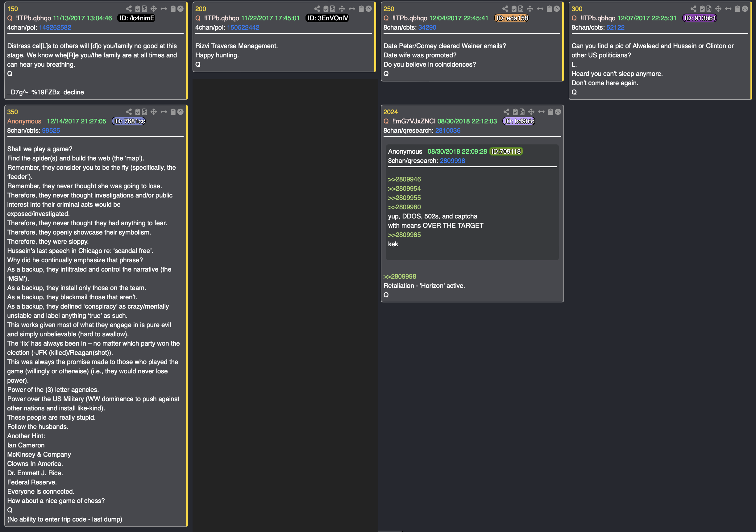Click the share icon on post 150
756x532 pixels.
click(x=129, y=9)
